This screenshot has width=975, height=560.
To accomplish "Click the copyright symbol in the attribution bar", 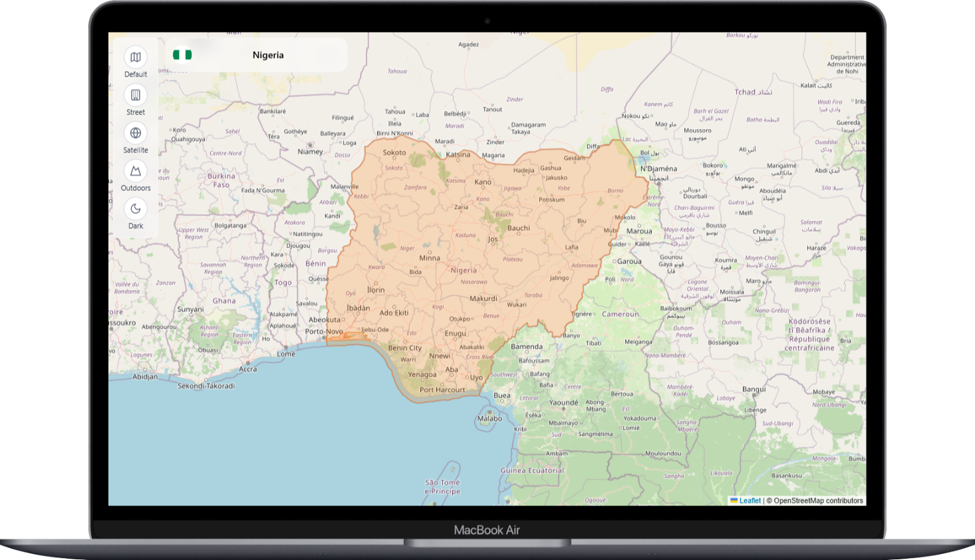I will tap(769, 500).
